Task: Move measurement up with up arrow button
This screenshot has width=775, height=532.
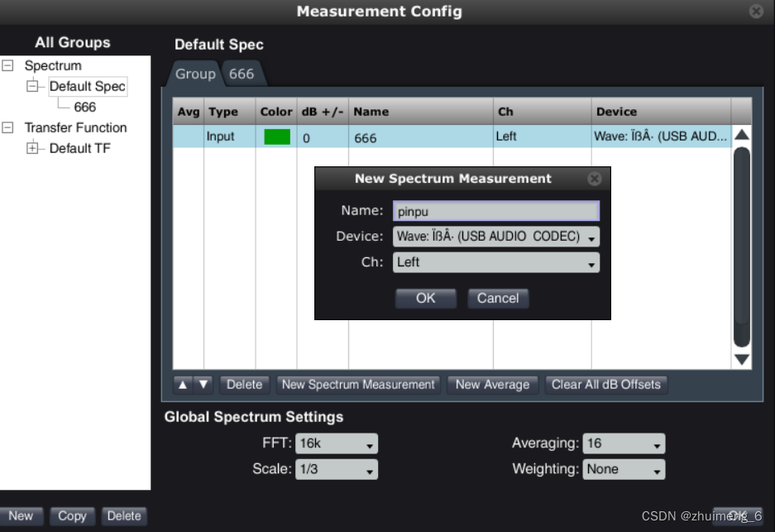Action: pyautogui.click(x=183, y=385)
